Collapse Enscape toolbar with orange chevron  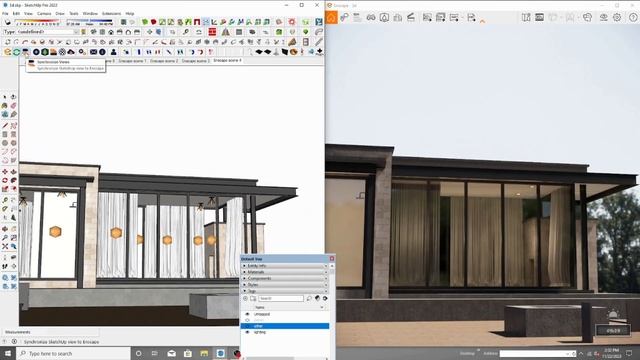pyautogui.click(x=482, y=21)
